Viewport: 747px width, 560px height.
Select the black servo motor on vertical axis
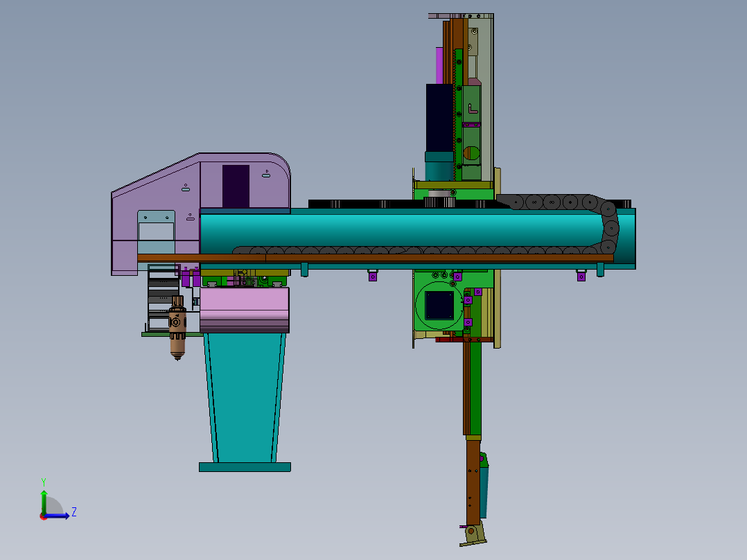coord(439,119)
